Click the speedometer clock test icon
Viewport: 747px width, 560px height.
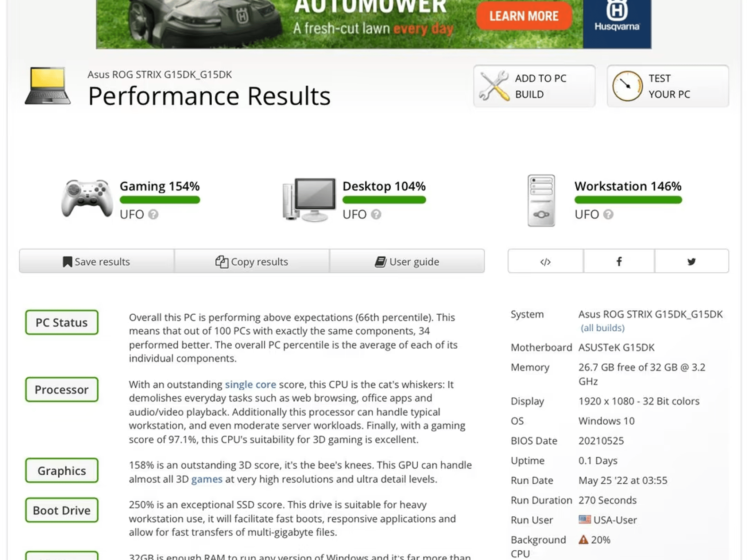pos(627,86)
